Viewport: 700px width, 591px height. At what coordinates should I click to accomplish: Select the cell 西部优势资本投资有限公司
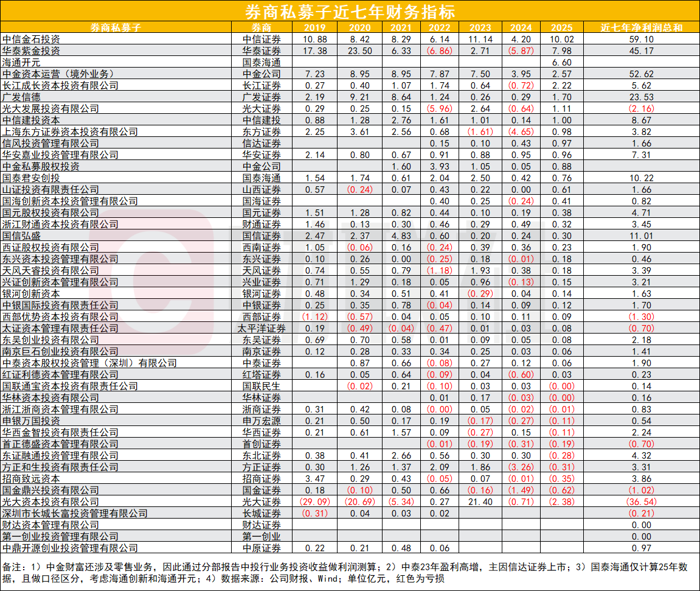(60, 316)
